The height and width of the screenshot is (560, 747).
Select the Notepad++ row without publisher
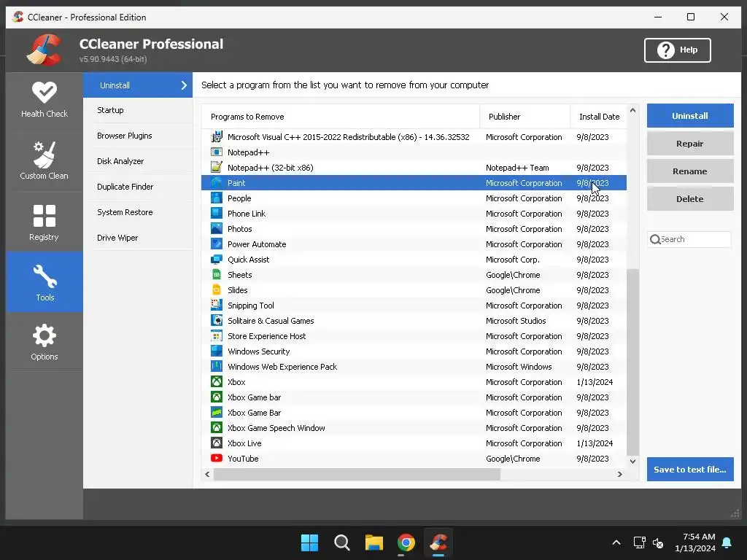point(414,152)
